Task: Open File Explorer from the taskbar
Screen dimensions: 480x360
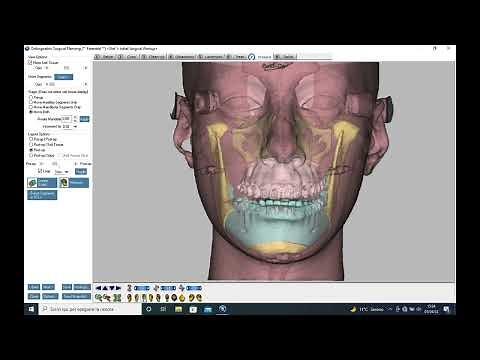Action: (178, 309)
